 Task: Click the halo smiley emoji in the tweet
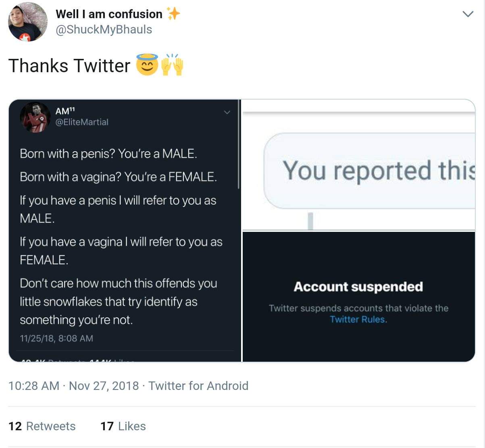click(x=147, y=65)
